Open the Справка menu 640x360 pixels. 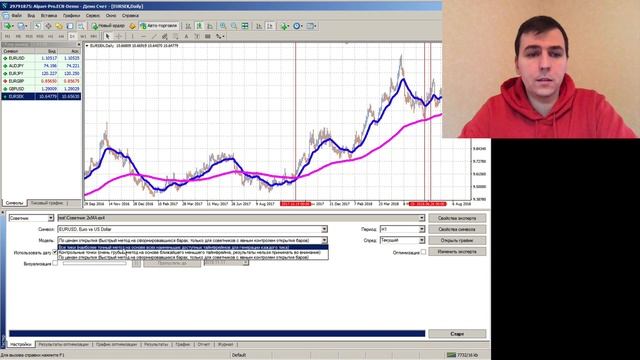point(131,16)
